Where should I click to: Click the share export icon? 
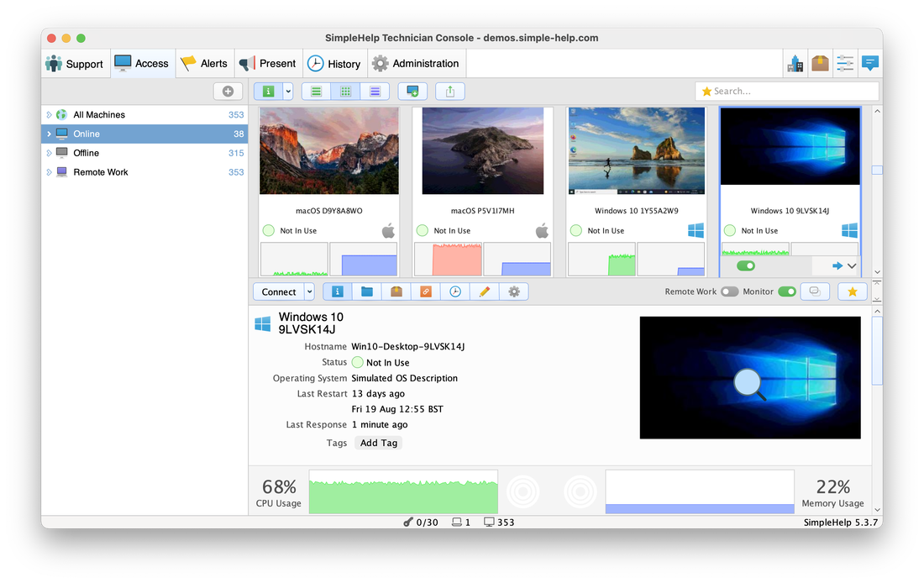(450, 92)
